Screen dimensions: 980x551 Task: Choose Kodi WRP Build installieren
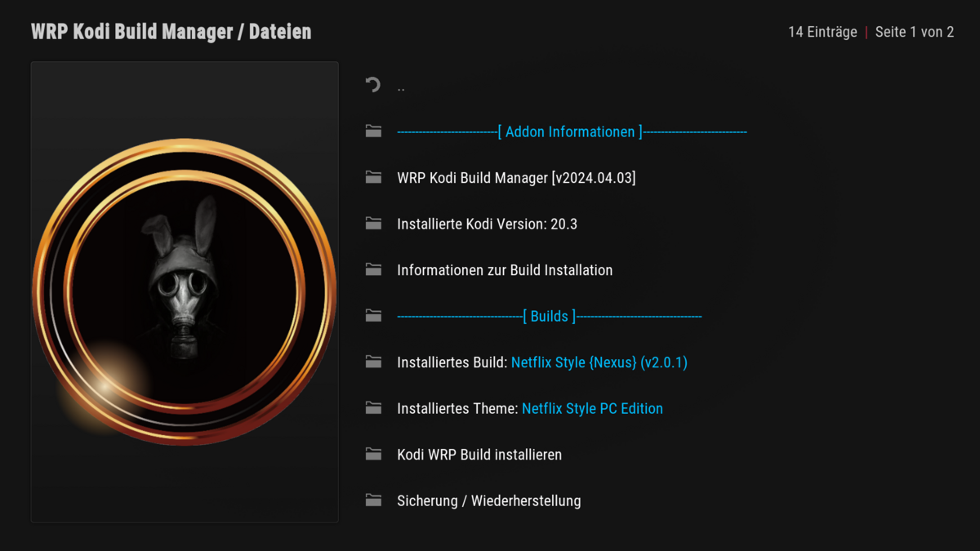coord(479,455)
